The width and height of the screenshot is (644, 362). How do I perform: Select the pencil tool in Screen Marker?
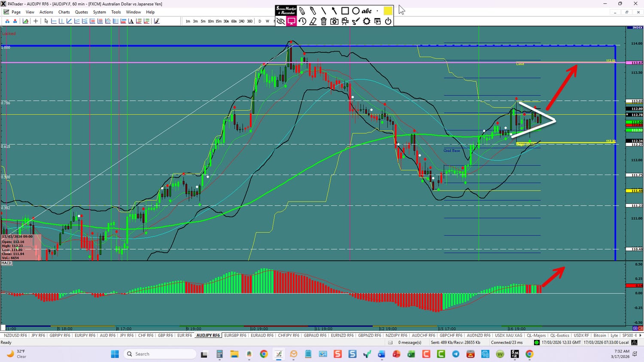pos(302,11)
